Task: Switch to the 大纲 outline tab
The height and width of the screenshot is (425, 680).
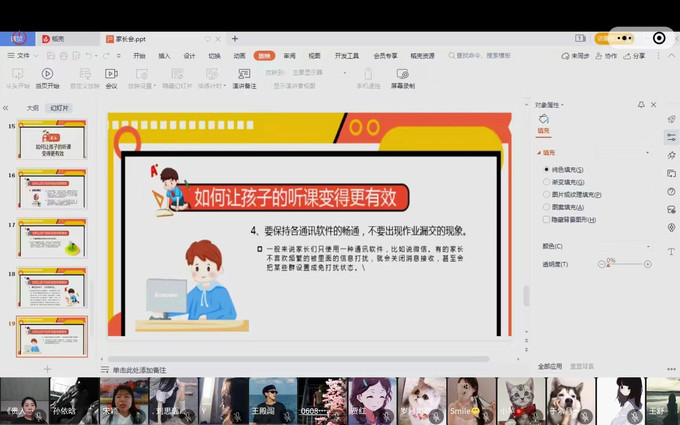Action: (x=33, y=108)
